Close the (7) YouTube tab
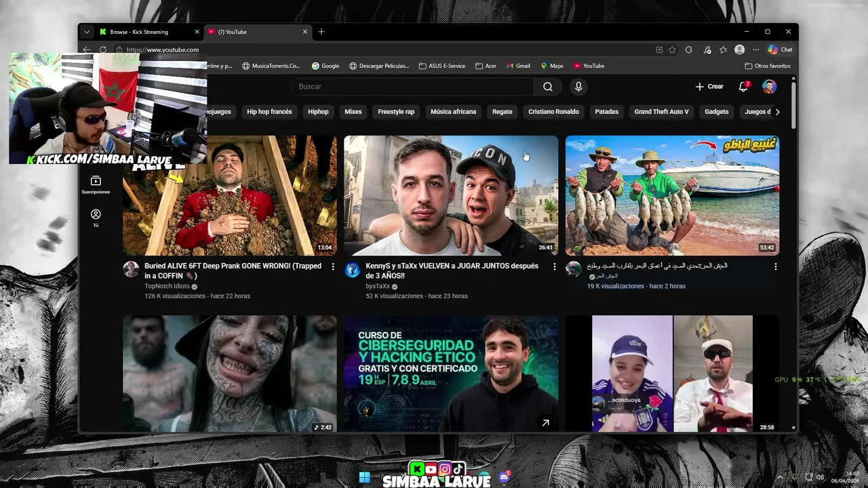This screenshot has width=868, height=488. [304, 32]
